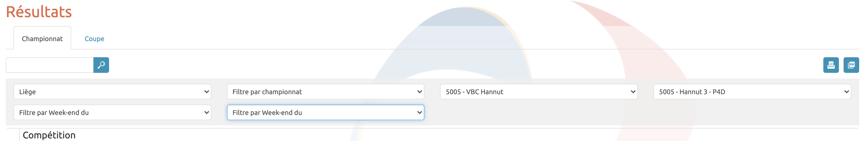
Task: Click the chevron arrow of the Liège dropdown
Action: pos(206,92)
